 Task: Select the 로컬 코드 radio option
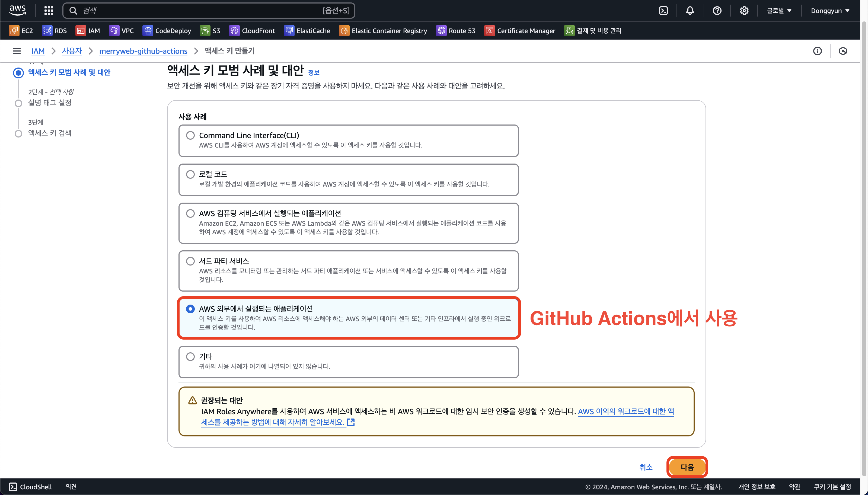point(190,174)
